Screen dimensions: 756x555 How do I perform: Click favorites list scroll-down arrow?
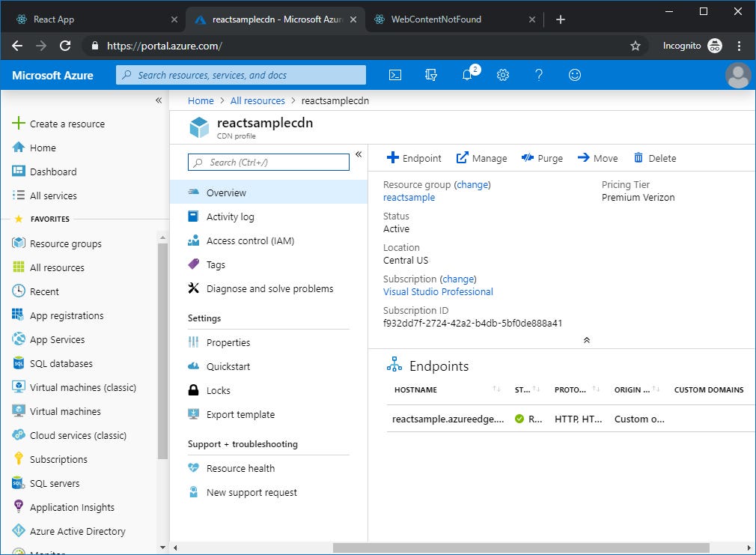(x=162, y=548)
